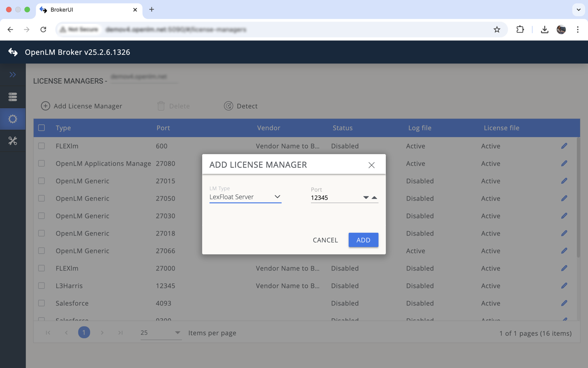Click the browser extensions puzzle icon
The width and height of the screenshot is (588, 368).
pos(520,29)
